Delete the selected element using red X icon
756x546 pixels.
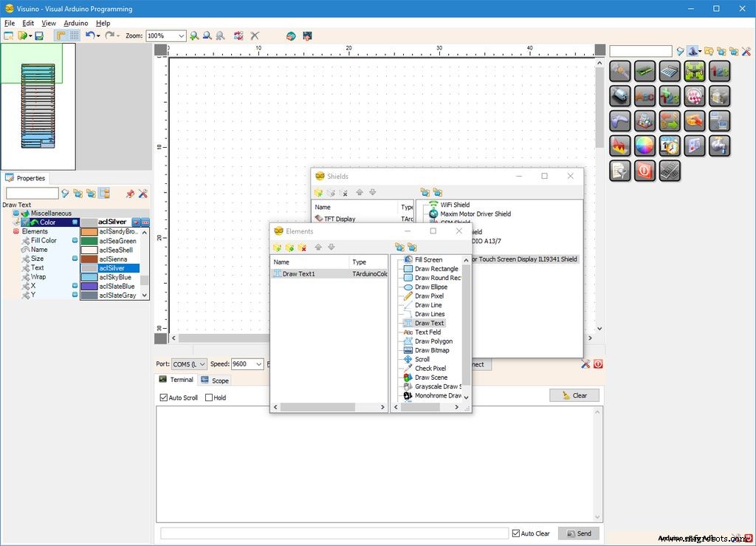[301, 248]
